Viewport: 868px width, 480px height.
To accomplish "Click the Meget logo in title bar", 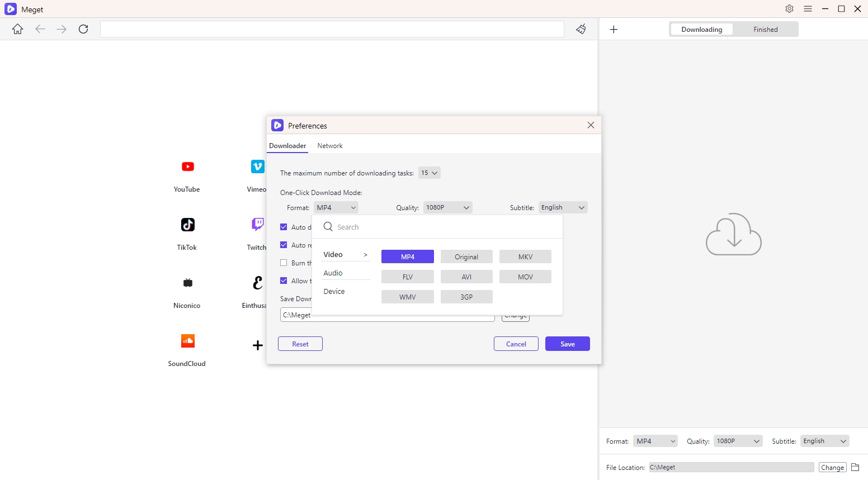I will [11, 9].
